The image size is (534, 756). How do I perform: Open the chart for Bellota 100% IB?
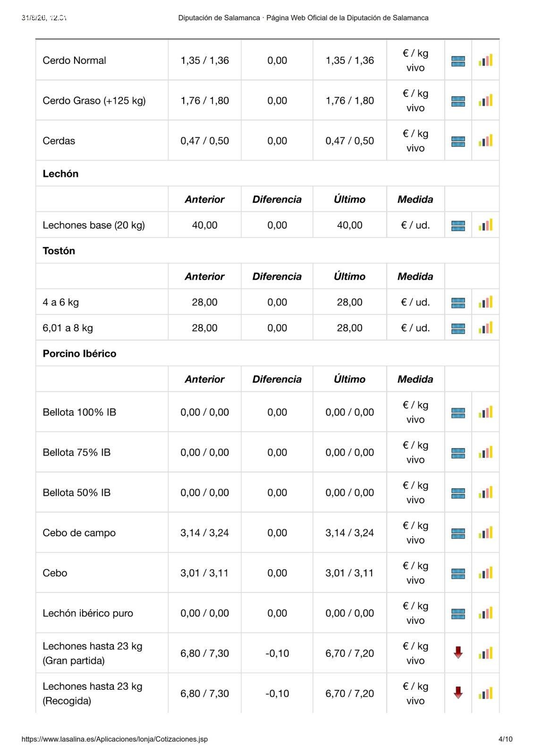[x=485, y=412]
